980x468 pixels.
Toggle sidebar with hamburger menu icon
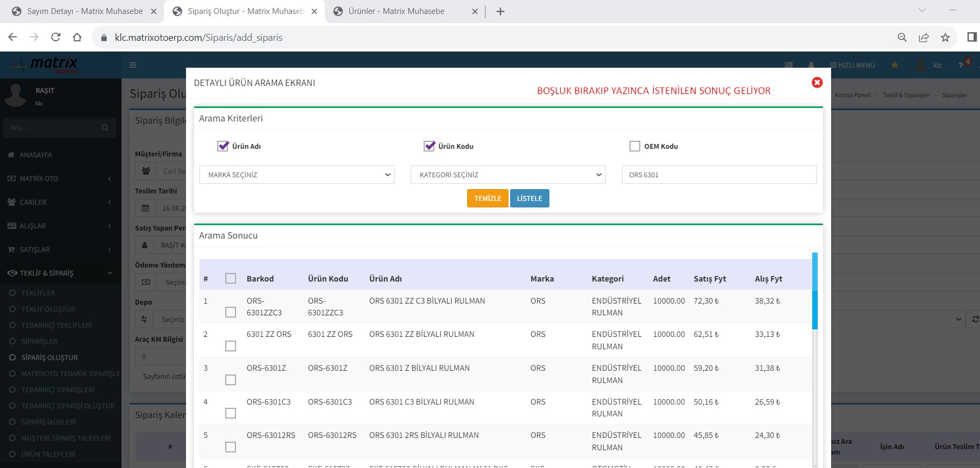point(133,65)
